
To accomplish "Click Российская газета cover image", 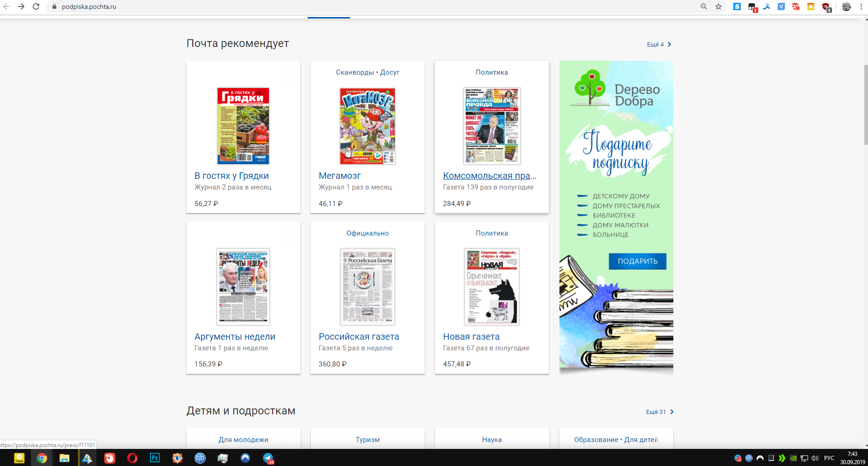I will pos(368,287).
